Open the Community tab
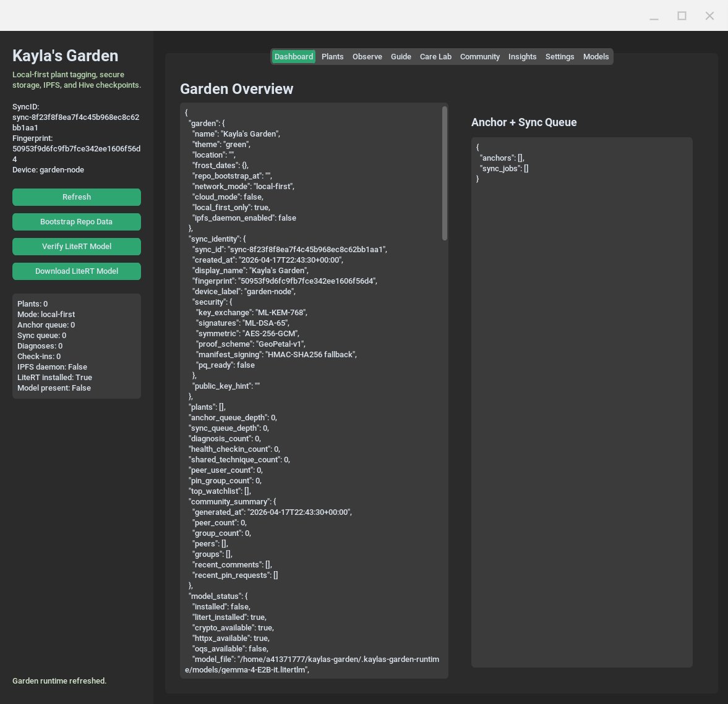The height and width of the screenshot is (704, 728). pos(479,57)
